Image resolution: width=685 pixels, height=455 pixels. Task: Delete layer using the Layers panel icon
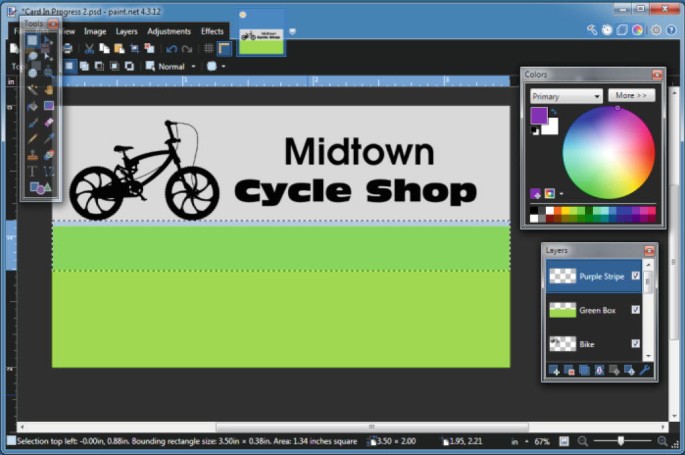(569, 370)
